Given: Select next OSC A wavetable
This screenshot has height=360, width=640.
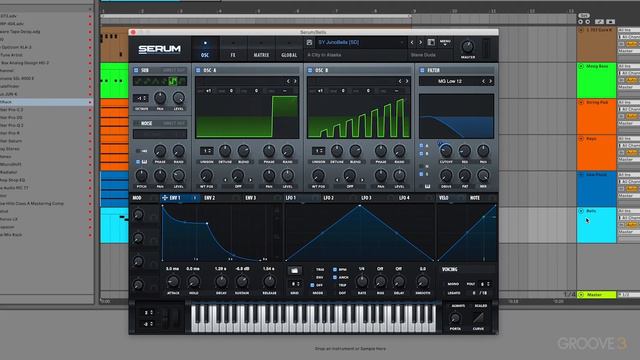Looking at the screenshot, I should pyautogui.click(x=295, y=81).
